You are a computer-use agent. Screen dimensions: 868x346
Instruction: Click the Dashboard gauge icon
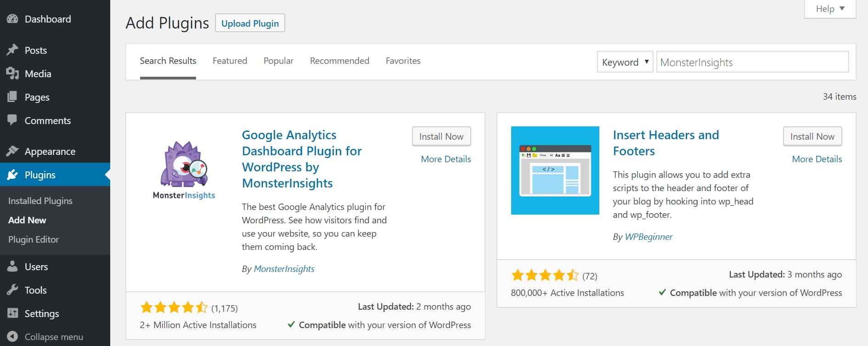(12, 19)
